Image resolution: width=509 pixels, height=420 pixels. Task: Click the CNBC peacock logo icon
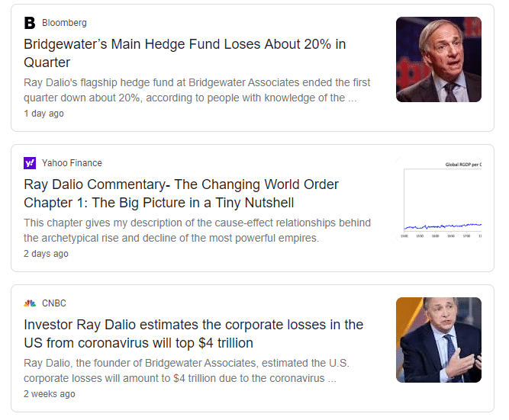click(30, 303)
